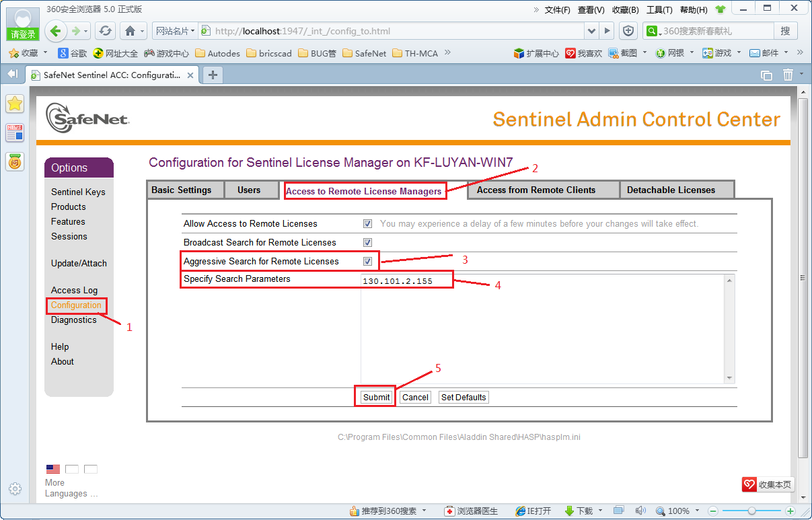Viewport: 812px width, 520px height.
Task: Open the TH-MCA bookmark folder
Action: pyautogui.click(x=415, y=53)
